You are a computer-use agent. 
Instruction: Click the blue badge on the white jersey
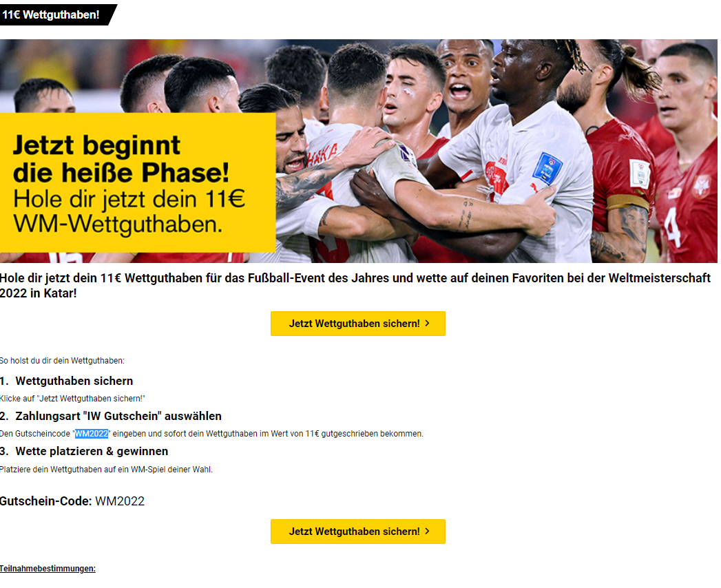pyautogui.click(x=547, y=168)
